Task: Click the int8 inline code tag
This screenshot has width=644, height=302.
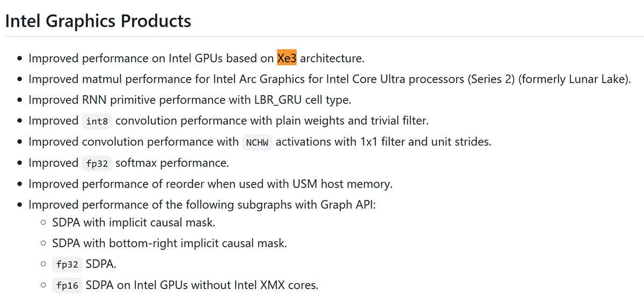Action: click(97, 121)
